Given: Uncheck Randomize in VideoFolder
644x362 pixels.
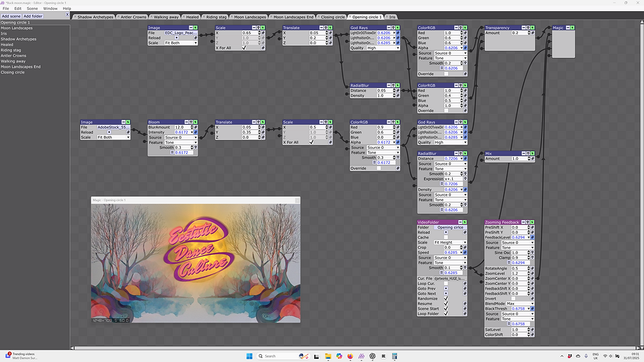Looking at the screenshot, I should click(446, 298).
